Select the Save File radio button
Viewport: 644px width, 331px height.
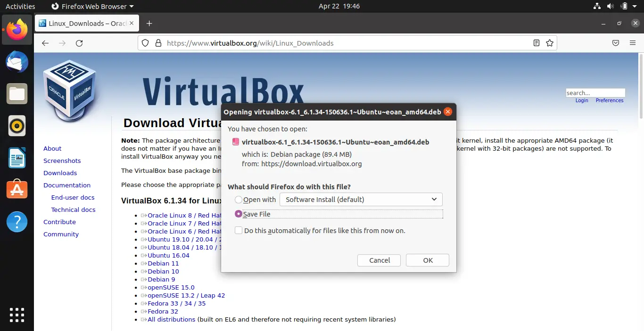[x=239, y=214]
